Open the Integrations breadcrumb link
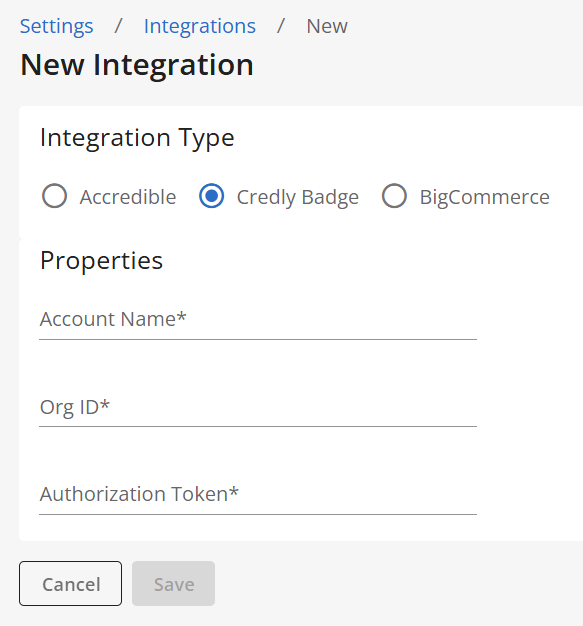 click(x=200, y=27)
